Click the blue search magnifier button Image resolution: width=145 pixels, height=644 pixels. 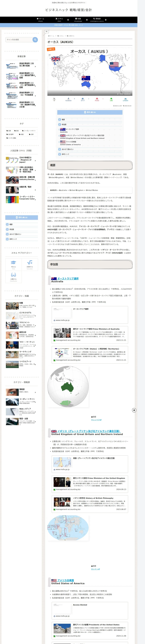(x=35, y=39)
